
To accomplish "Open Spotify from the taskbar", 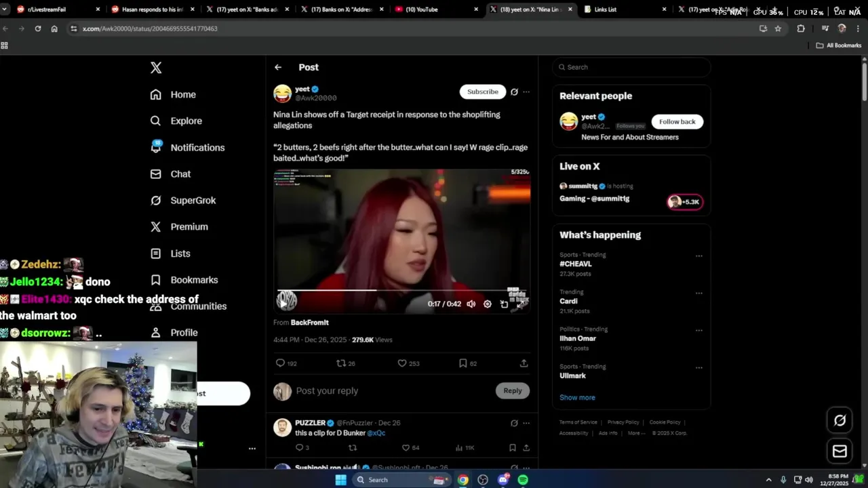I will click(523, 480).
